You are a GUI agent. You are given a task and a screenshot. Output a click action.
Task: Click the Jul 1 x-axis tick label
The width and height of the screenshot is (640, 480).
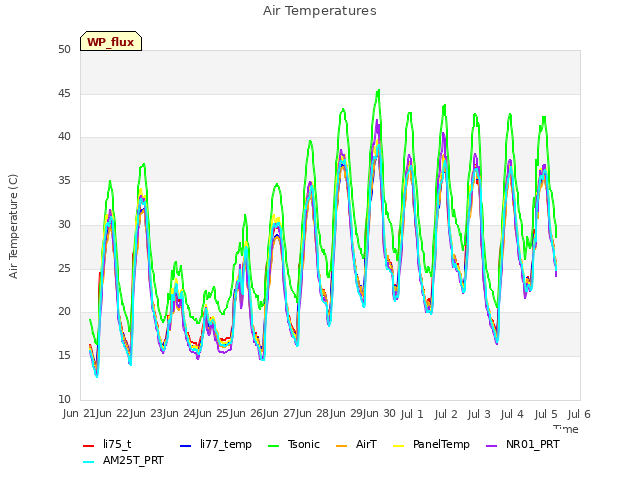(x=412, y=414)
